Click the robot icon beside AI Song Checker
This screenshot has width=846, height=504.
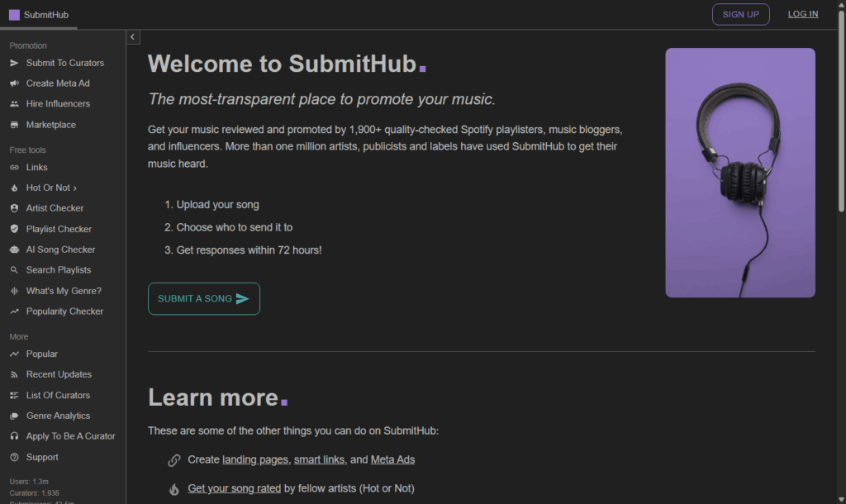(14, 250)
